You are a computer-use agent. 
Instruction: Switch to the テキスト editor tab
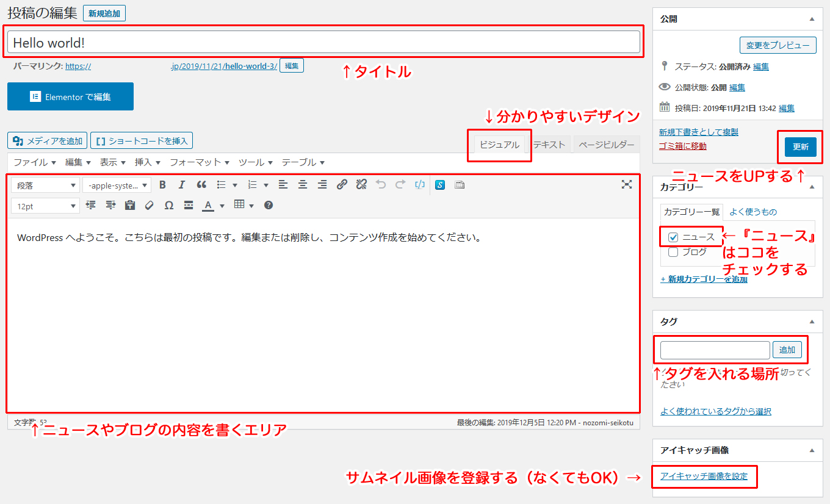point(549,145)
